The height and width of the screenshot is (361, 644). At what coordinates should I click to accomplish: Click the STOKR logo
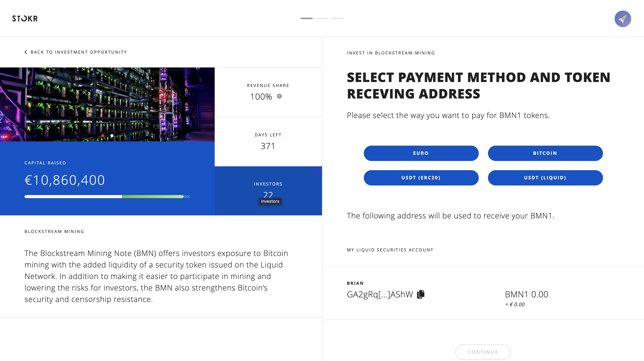(x=25, y=19)
